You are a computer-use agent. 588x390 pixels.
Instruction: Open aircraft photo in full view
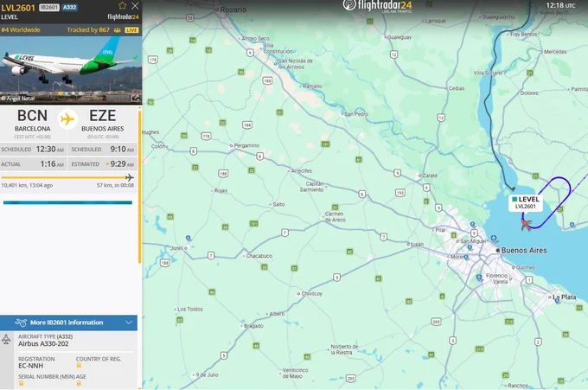135,99
